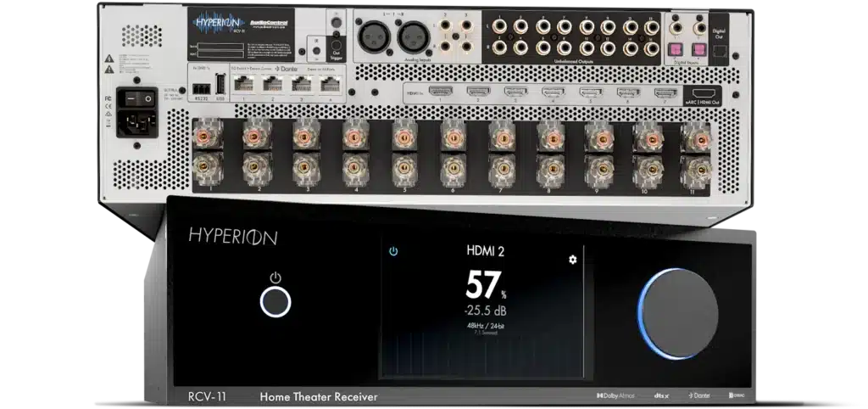Click the Hyperion waveform logo on the rear label

coord(218,23)
